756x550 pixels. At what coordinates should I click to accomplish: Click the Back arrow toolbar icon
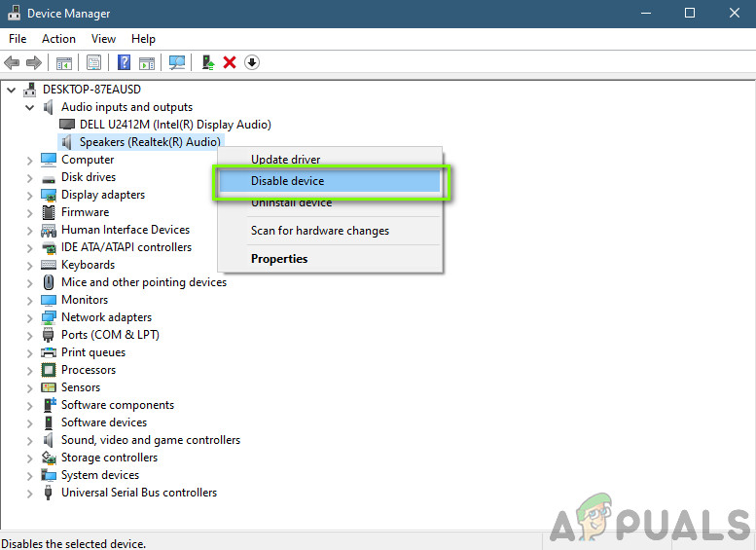tap(12, 62)
